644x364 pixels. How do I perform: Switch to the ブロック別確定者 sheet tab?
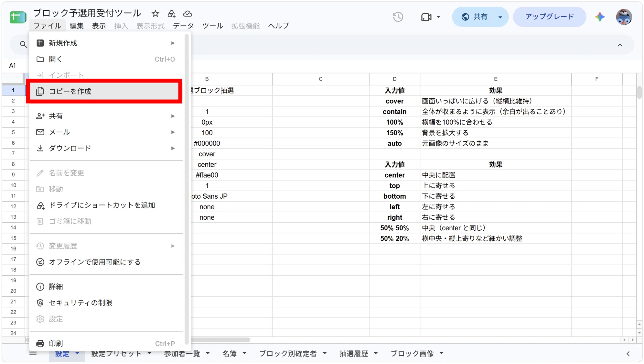(x=288, y=354)
